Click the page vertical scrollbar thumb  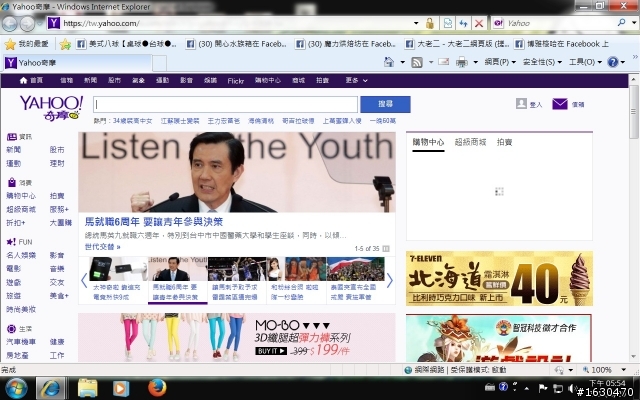pos(633,112)
